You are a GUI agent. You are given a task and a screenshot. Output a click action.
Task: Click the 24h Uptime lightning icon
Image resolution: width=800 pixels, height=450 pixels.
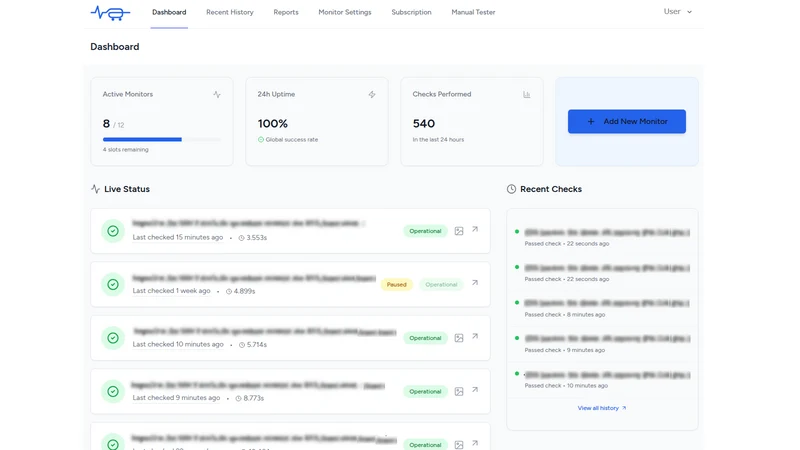click(x=372, y=94)
